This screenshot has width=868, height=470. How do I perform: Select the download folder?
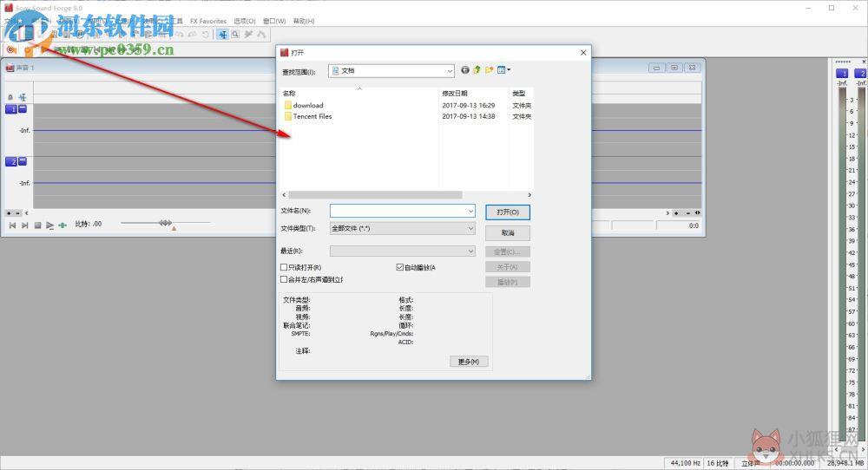pos(304,105)
